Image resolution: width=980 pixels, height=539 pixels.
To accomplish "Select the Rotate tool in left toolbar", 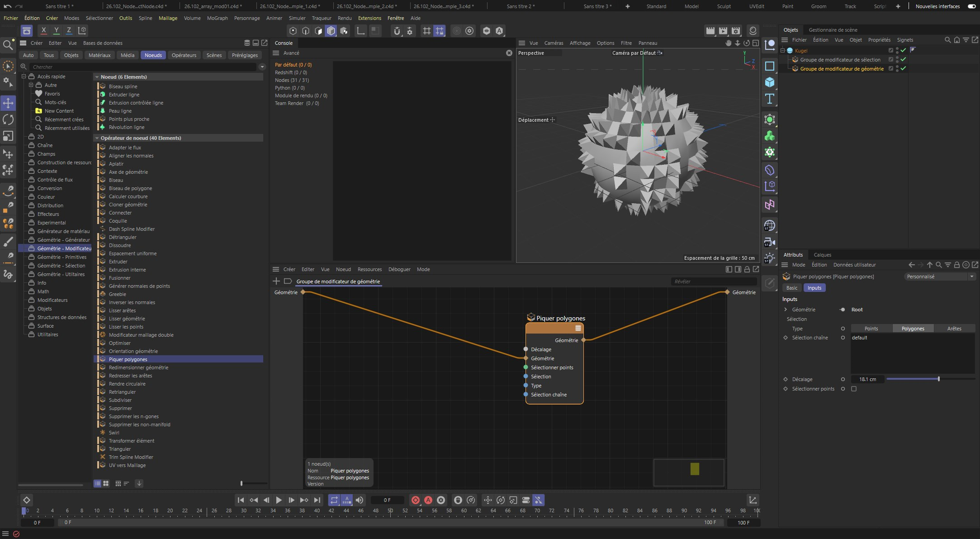I will pyautogui.click(x=8, y=119).
